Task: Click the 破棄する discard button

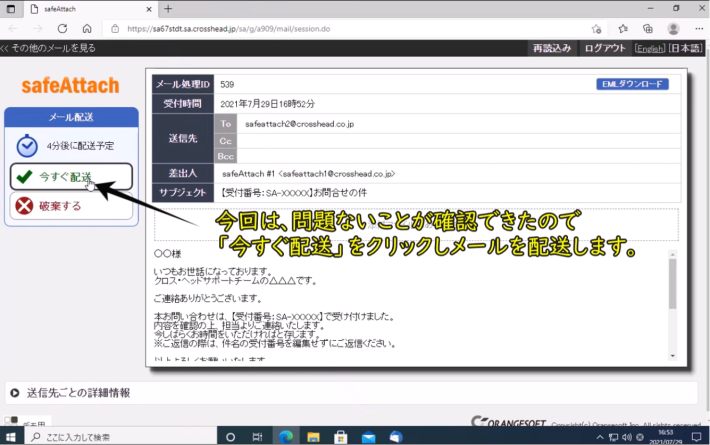Action: click(x=71, y=206)
